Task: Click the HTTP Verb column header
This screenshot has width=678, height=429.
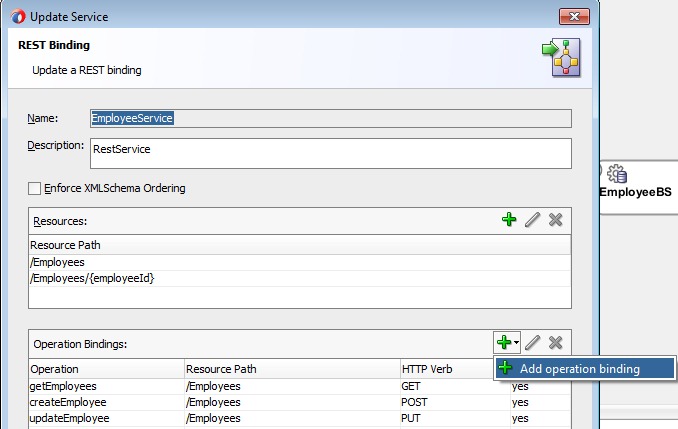Action: (450, 369)
